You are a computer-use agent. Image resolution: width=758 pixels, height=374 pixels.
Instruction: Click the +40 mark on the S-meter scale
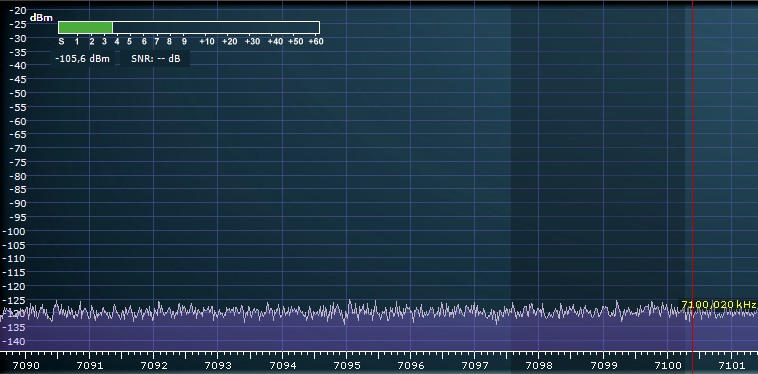point(275,42)
